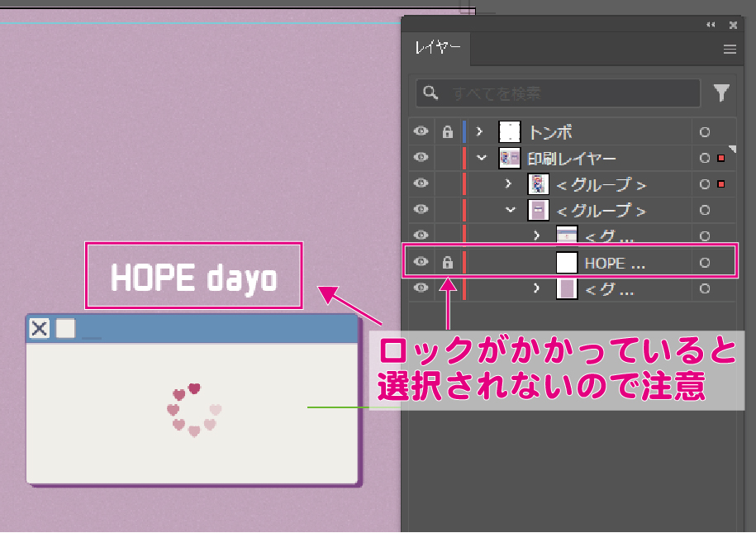Hide the HOPE text layer with its eye

421,263
